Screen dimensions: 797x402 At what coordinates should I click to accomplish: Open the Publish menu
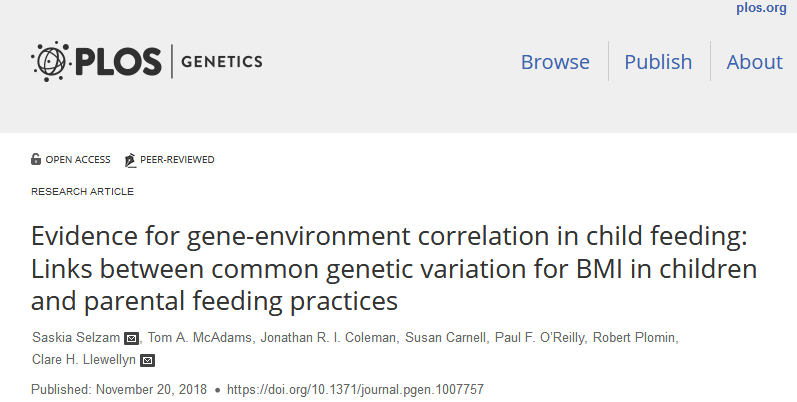658,62
